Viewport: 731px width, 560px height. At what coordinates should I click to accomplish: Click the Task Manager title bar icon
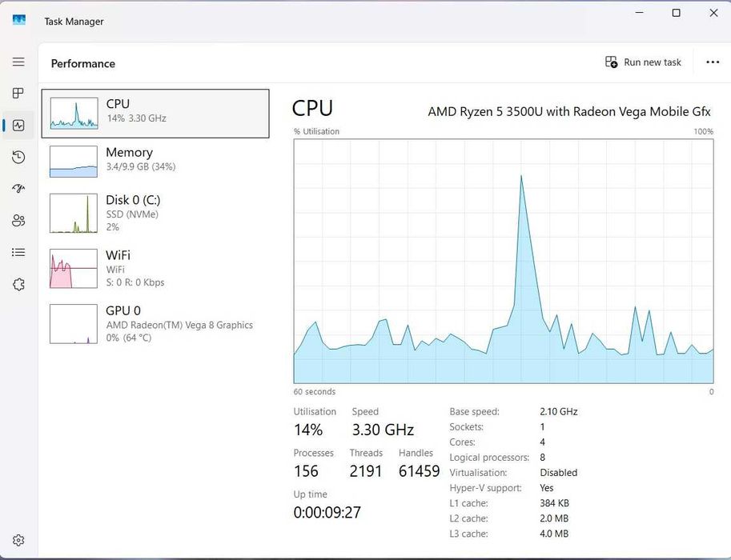pos(19,21)
